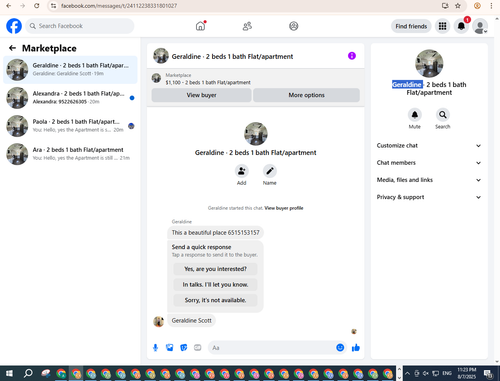Open the Alexandra conversation in list
Image resolution: width=500 pixels, height=381 pixels.
(70, 98)
